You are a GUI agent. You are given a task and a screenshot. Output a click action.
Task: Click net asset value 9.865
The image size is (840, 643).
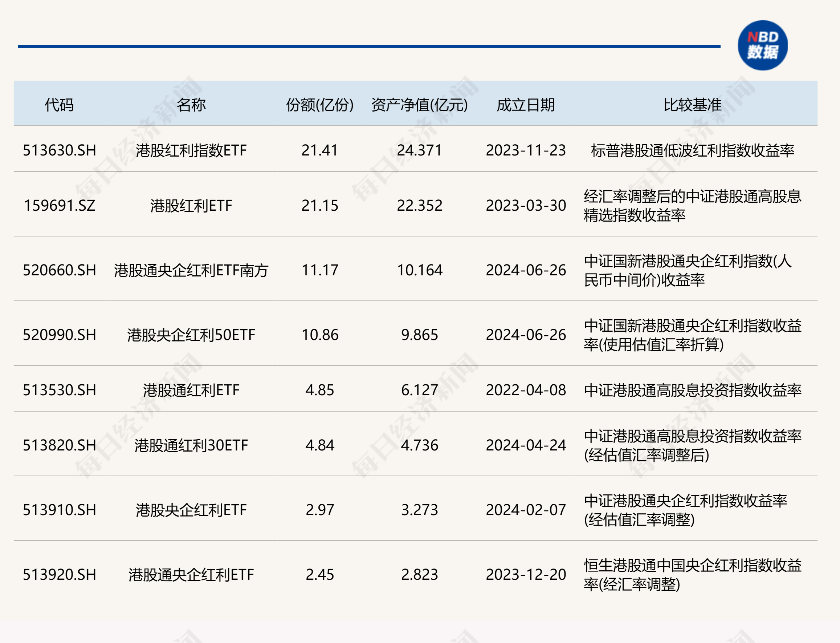point(420,335)
